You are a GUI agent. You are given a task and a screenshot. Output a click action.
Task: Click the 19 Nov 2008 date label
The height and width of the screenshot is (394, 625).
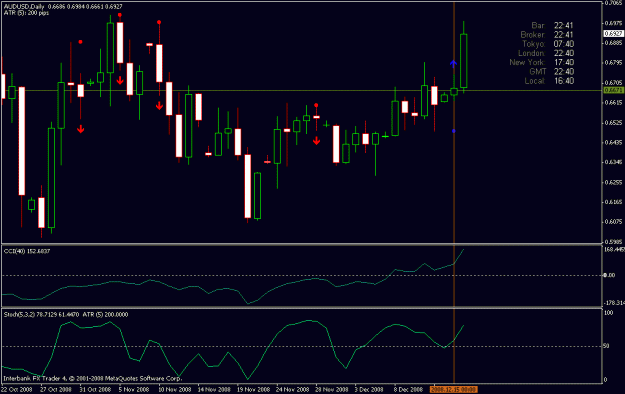pos(253,389)
